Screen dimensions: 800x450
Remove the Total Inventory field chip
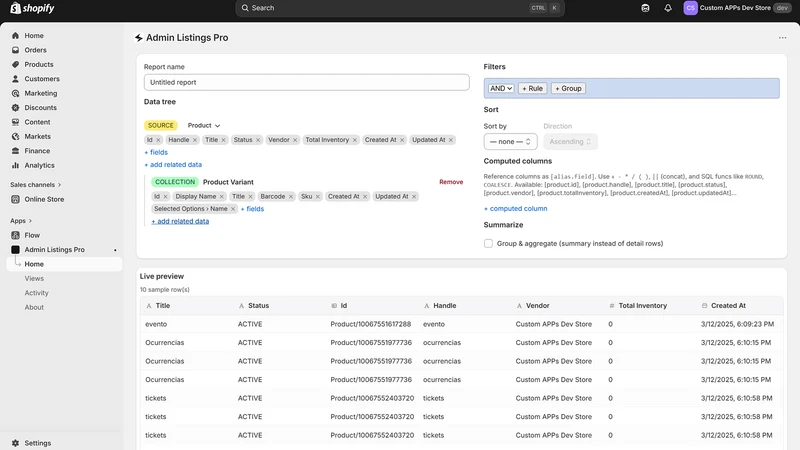(355, 140)
